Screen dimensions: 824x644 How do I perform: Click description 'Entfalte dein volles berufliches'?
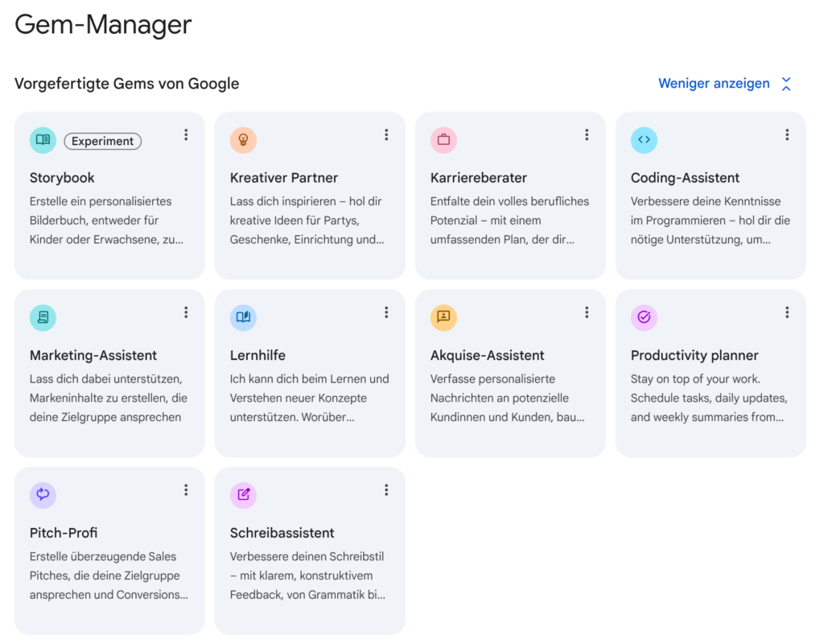click(509, 221)
